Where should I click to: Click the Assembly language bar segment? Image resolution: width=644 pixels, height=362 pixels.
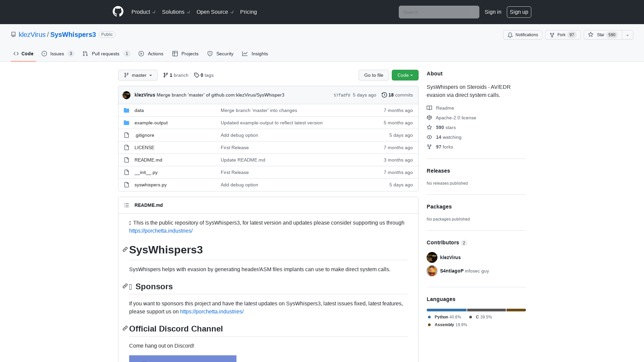coord(516,310)
